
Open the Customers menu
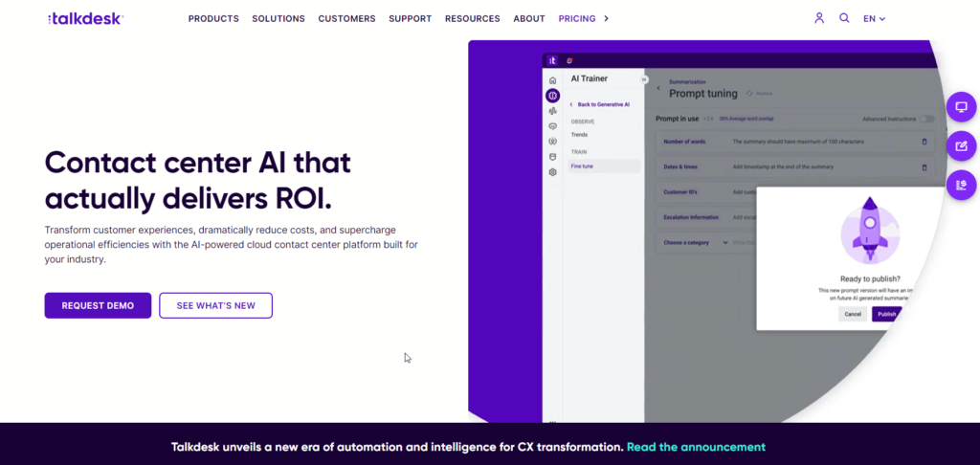[346, 19]
